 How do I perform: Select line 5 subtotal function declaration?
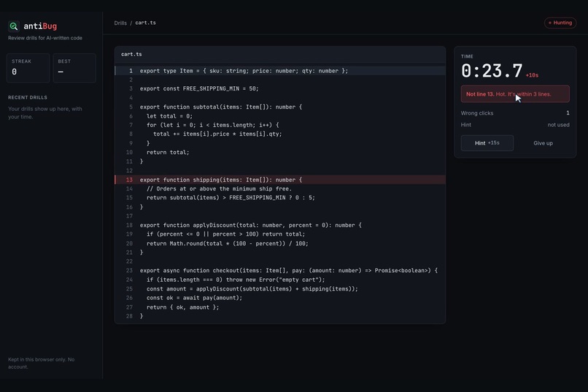tap(280, 107)
